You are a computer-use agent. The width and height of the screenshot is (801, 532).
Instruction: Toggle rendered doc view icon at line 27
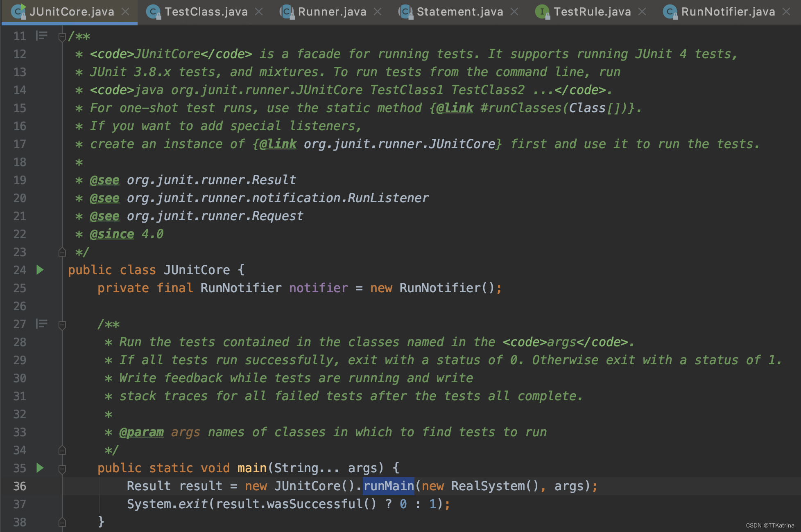coord(41,324)
